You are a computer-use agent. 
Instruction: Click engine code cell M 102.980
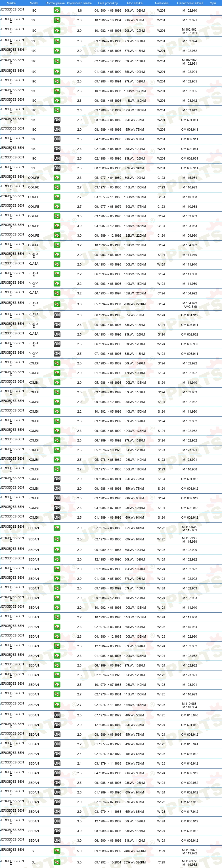coord(190,636)
